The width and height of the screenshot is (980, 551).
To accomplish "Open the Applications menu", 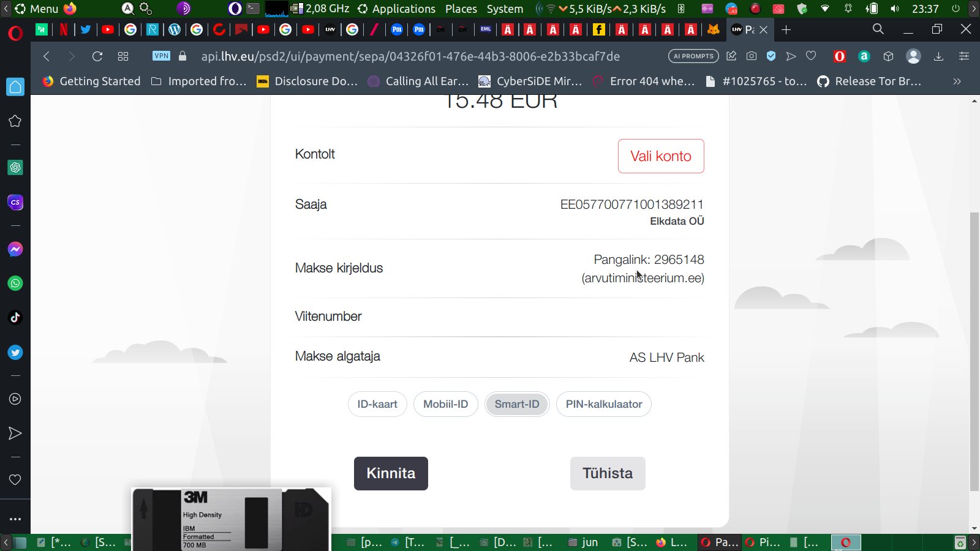I will (397, 9).
